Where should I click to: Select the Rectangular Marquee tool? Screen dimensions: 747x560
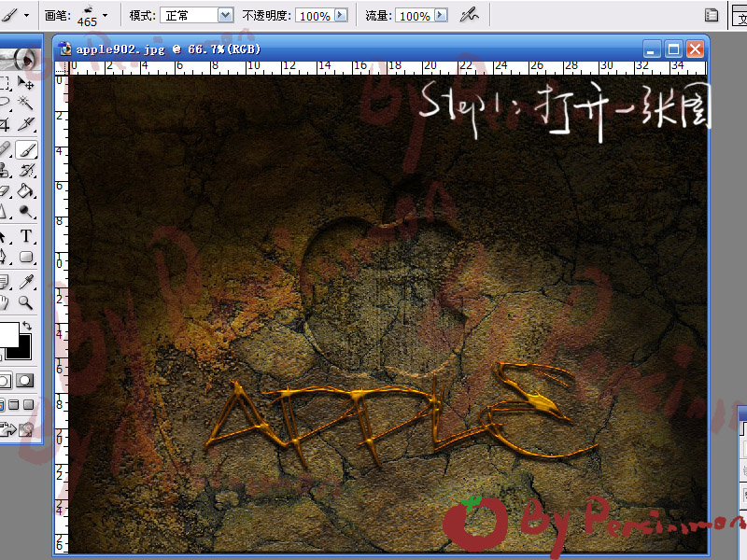[5, 83]
